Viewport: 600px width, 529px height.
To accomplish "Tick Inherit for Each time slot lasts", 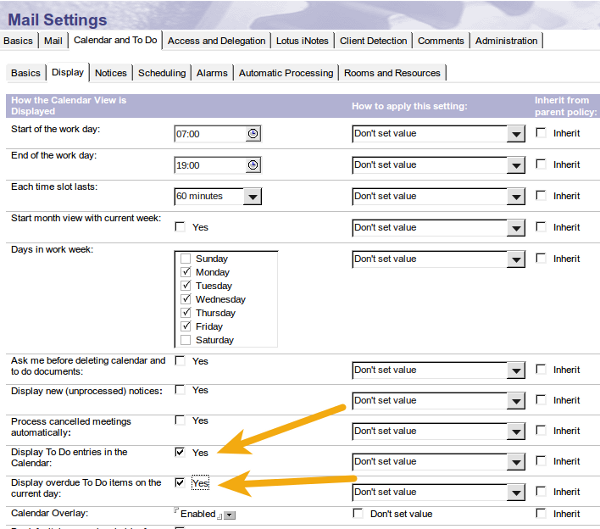I will (541, 195).
